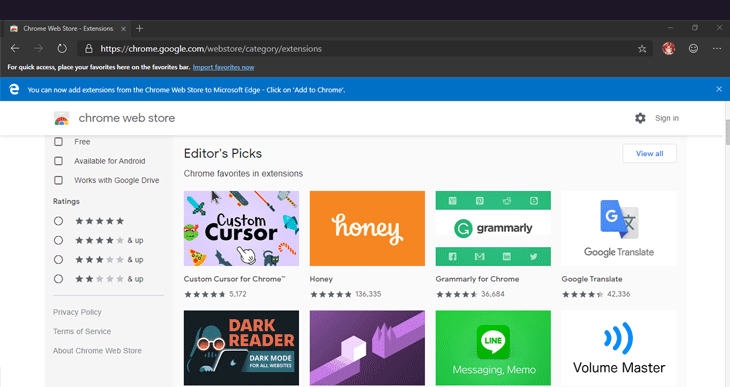The width and height of the screenshot is (730, 387).
Task: Select the four stars & up rating
Action: pyautogui.click(x=58, y=240)
